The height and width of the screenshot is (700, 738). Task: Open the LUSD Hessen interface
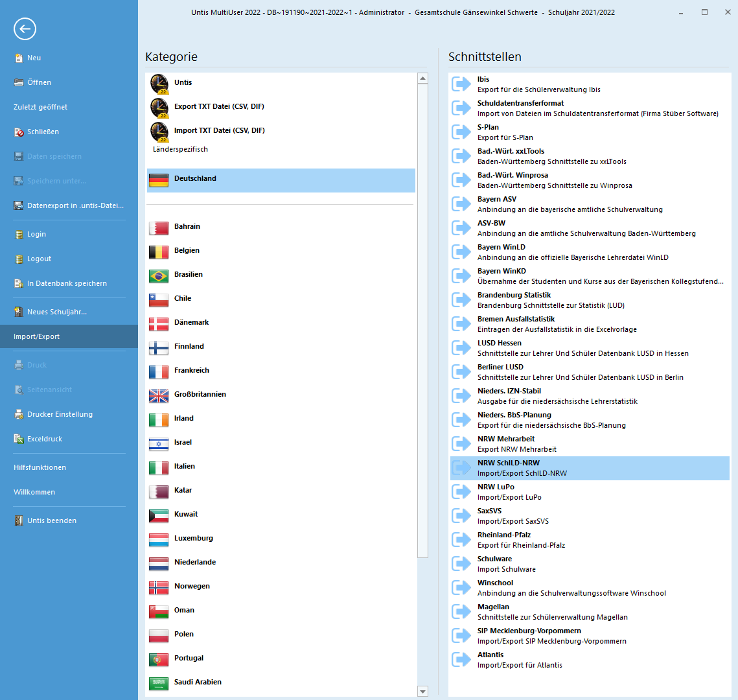pos(590,348)
